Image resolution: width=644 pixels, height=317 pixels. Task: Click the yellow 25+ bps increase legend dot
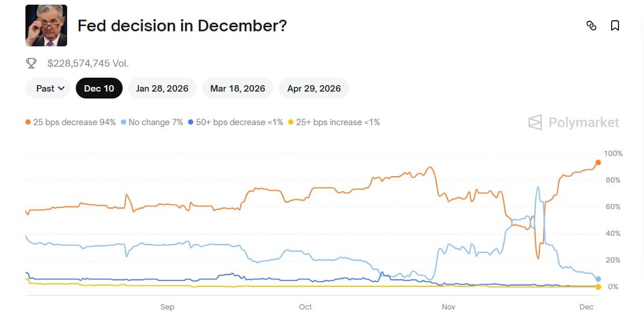291,122
